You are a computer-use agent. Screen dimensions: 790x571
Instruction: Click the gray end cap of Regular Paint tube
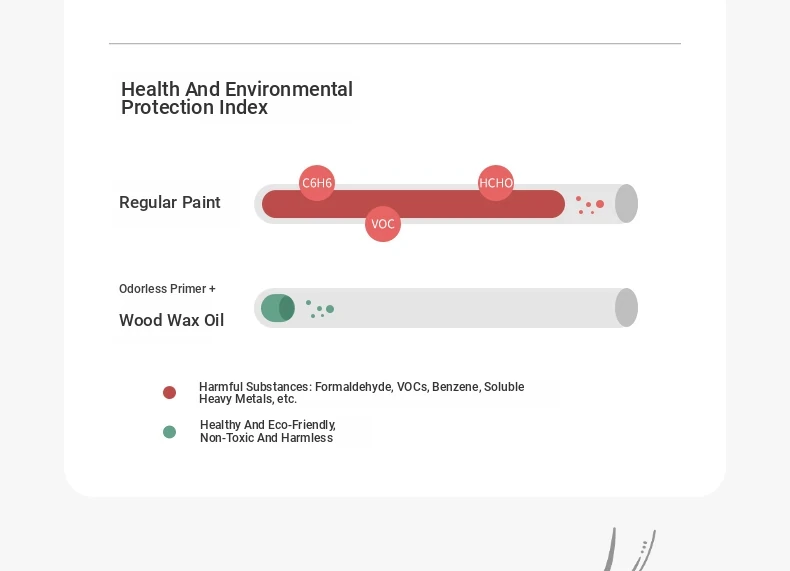[626, 204]
